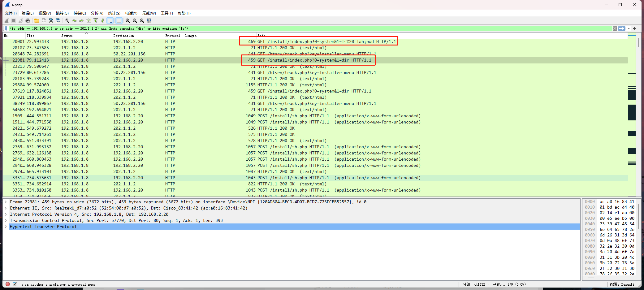Click hex bytes row at offset 0040
The height and width of the screenshot is (290, 644).
pos(610,224)
